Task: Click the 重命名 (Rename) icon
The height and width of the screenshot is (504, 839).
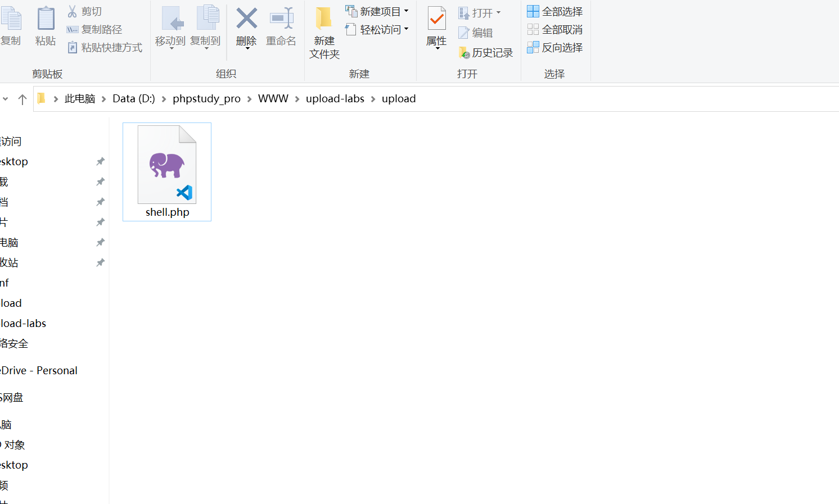Action: (281, 24)
